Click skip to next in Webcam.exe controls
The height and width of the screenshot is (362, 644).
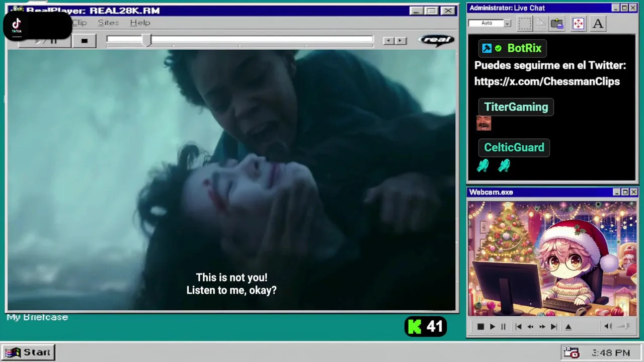[554, 327]
